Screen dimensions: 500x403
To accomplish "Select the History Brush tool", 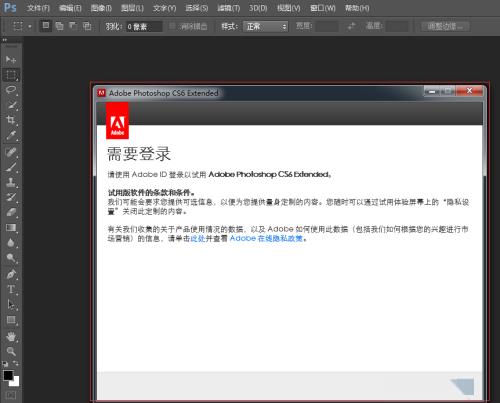I will pyautogui.click(x=11, y=197).
